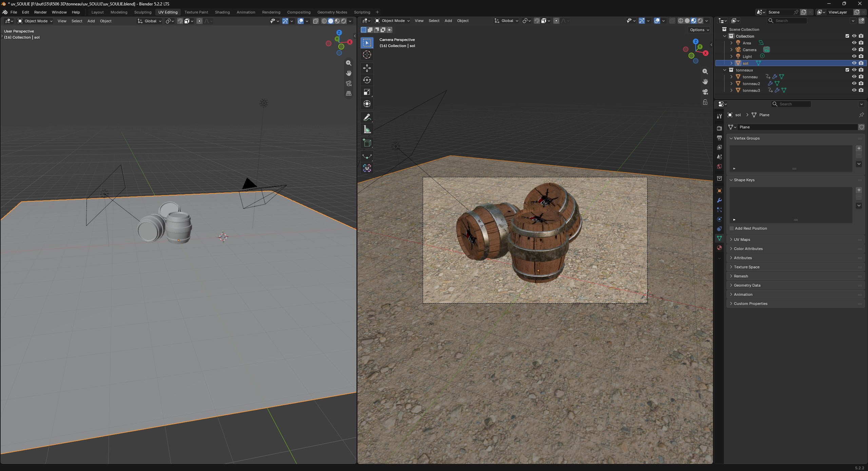
Task: Add a new shape key
Action: [x=859, y=190]
